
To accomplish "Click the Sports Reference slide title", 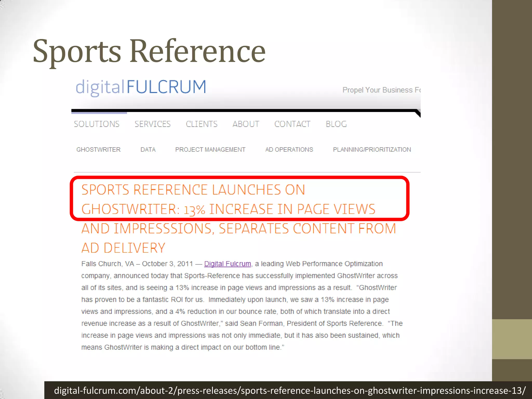I will [149, 51].
